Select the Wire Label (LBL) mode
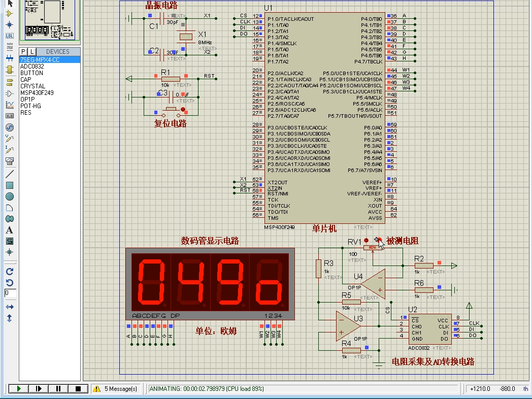This screenshot has height=399, width=532. click(9, 37)
